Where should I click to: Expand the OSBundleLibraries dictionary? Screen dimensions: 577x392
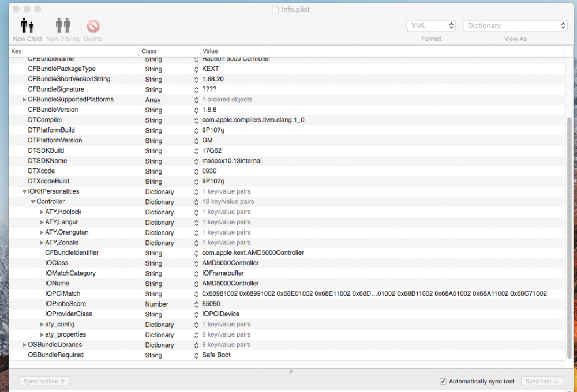(x=24, y=345)
